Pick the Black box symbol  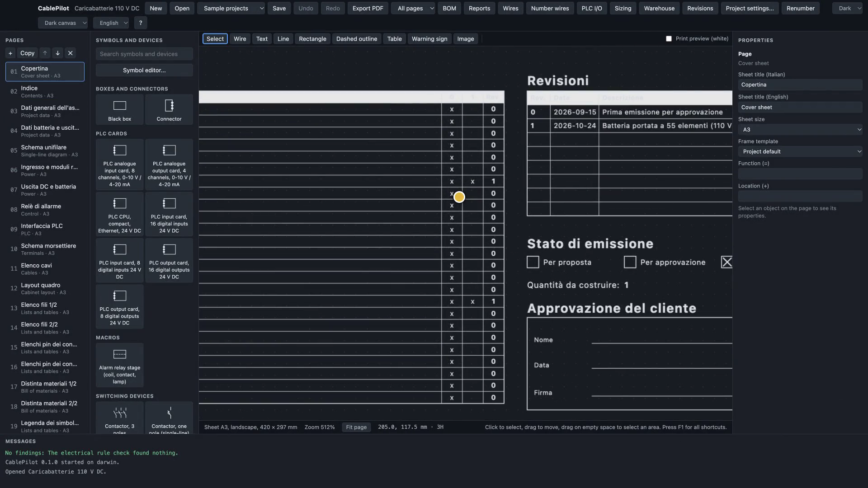coord(120,110)
